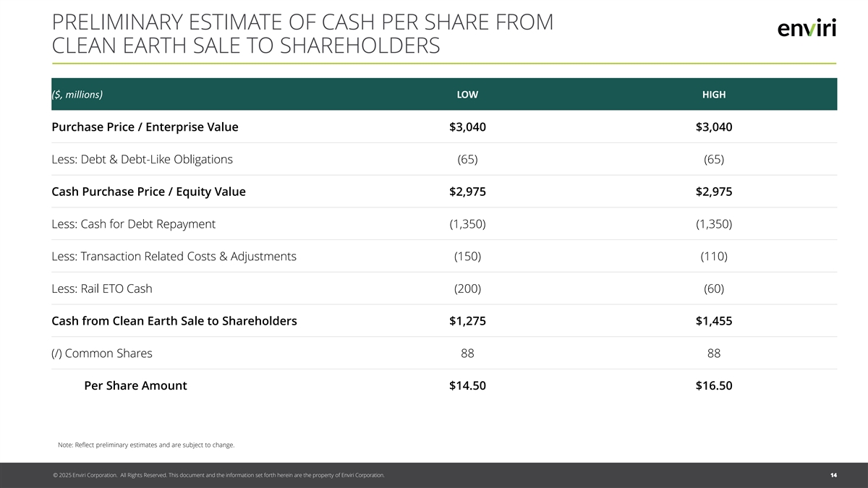Click the ($, millions) header label
Image resolution: width=868 pixels, height=488 pixels.
(x=77, y=95)
